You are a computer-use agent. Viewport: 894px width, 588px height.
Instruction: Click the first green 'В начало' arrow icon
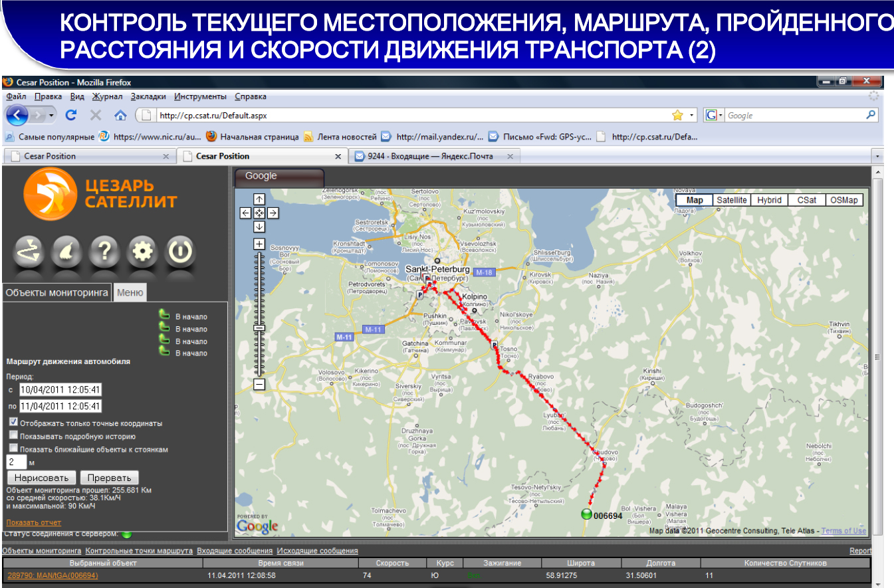pos(165,316)
